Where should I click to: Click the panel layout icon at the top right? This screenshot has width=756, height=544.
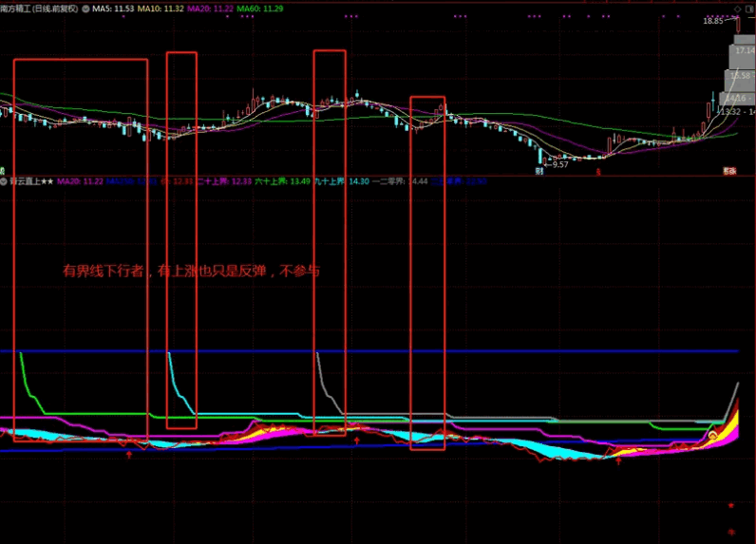750,9
